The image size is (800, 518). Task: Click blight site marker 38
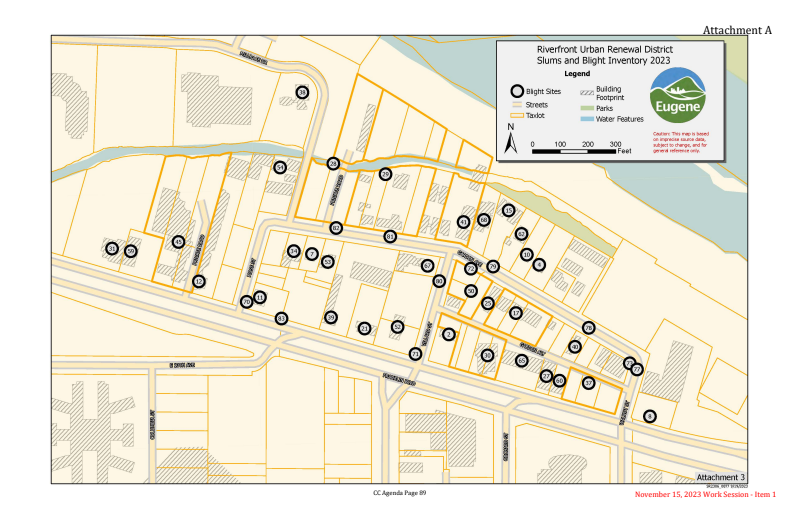(302, 92)
